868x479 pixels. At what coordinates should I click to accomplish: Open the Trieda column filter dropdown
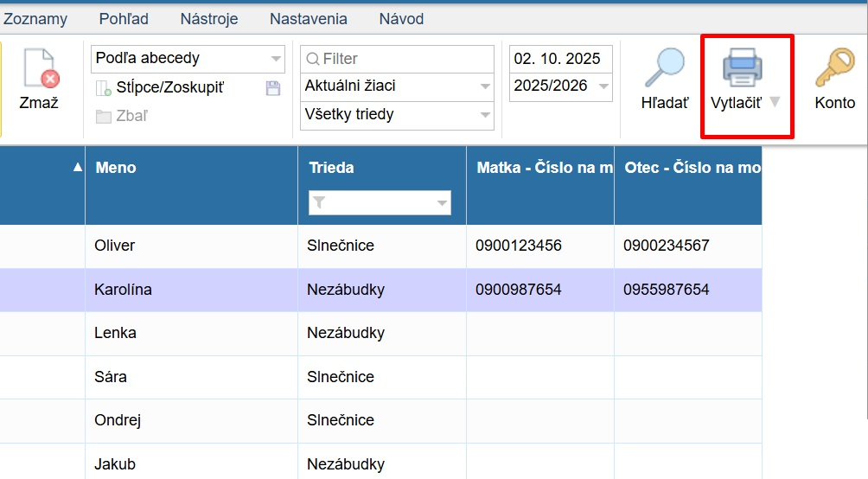(x=443, y=202)
